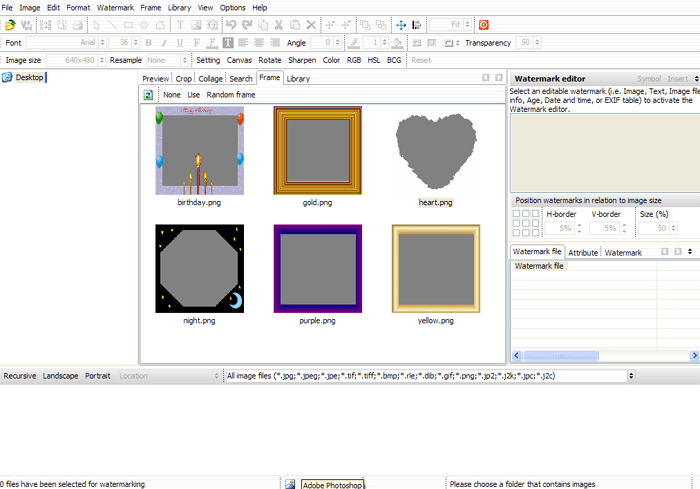Check the center watermark position box
The width and height of the screenshot is (700, 489).
click(526, 223)
